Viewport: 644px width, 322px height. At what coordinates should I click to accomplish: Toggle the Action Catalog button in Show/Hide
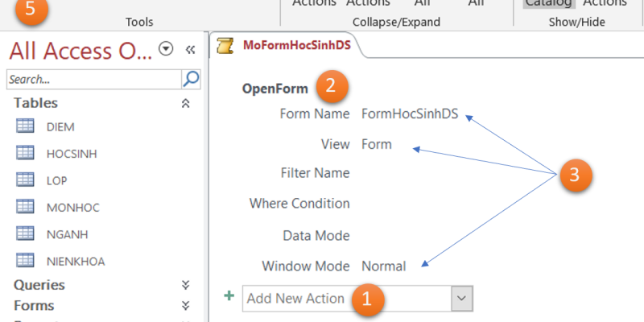coord(543,4)
